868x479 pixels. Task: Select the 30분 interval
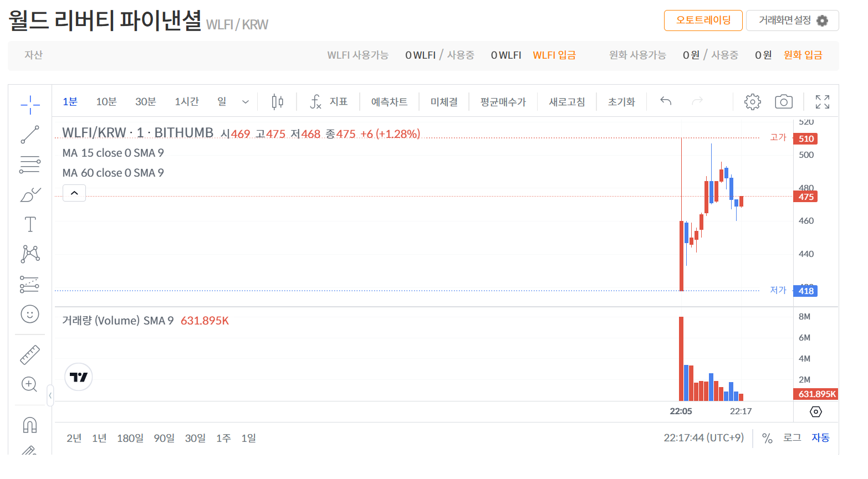(x=146, y=102)
